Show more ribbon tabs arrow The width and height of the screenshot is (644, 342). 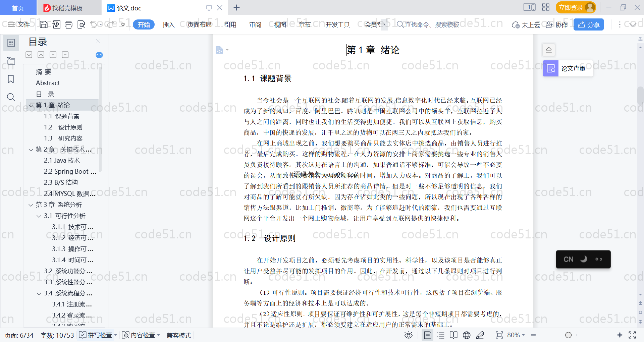coord(384,24)
